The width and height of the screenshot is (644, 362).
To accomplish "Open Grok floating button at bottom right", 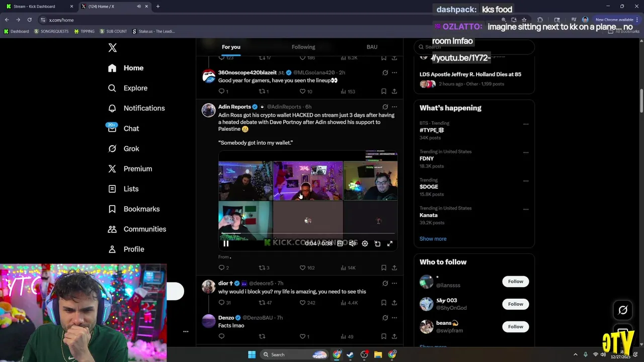I will point(623,310).
